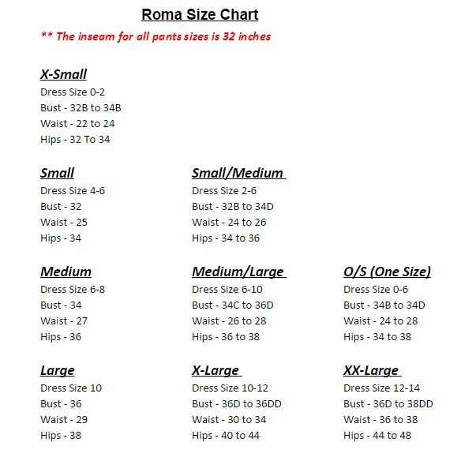Screen dimensions: 476x476
Task: Click Waist - 22 to 24 text
Action: coord(77,124)
